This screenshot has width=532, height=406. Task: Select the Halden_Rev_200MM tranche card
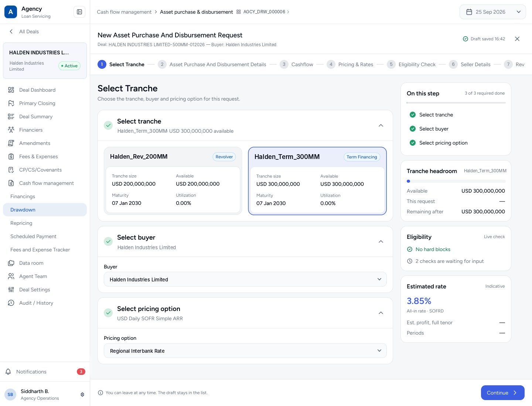[x=173, y=181]
